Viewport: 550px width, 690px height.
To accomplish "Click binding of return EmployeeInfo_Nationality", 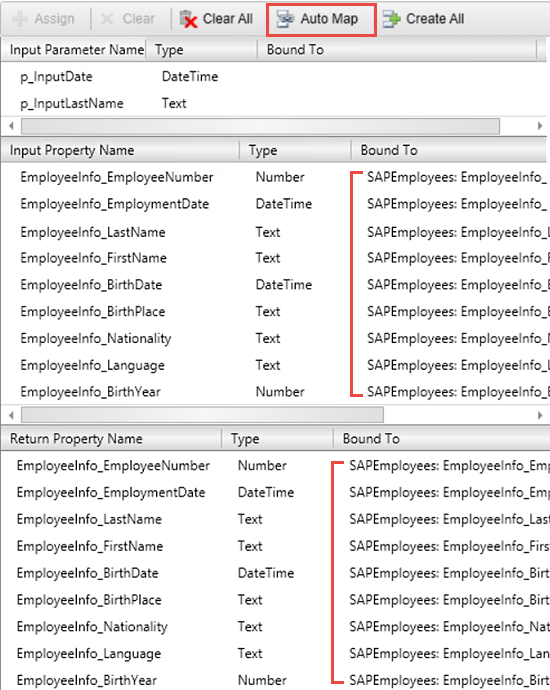I will [x=449, y=627].
